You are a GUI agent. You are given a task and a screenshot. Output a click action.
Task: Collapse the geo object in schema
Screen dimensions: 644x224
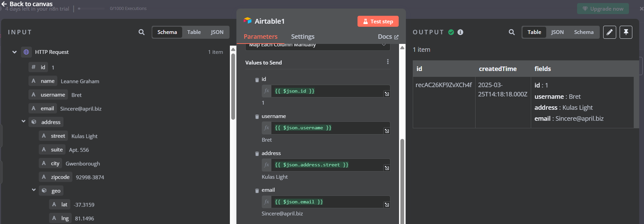coord(34,190)
